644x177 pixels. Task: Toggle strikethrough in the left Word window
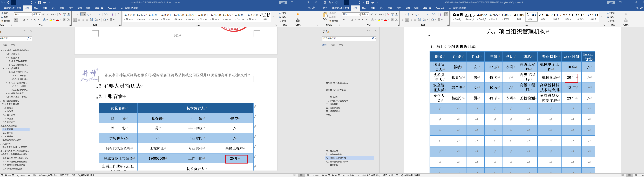pos(31,20)
